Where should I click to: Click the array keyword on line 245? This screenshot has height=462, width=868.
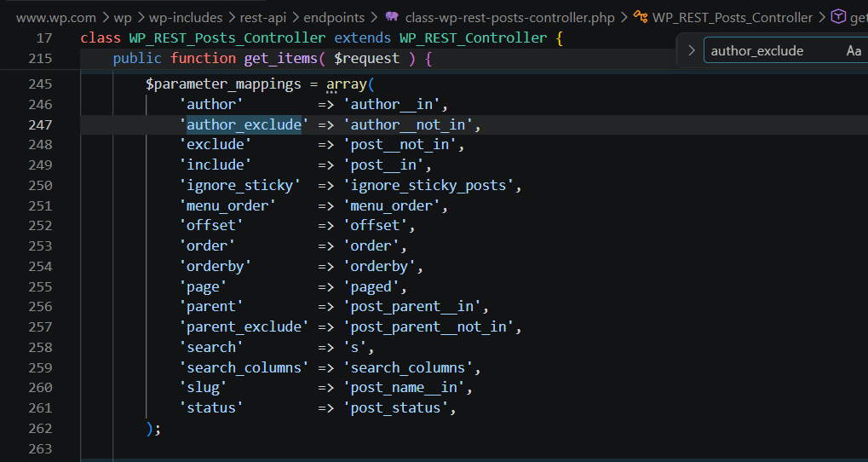(347, 84)
